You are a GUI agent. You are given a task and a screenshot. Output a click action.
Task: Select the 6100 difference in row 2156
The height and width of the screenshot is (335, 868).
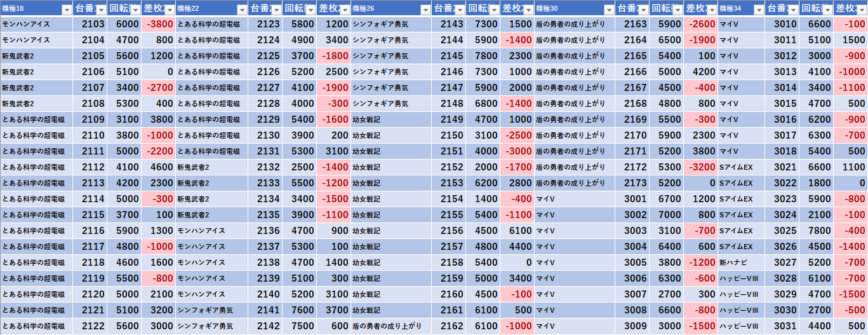point(517,231)
